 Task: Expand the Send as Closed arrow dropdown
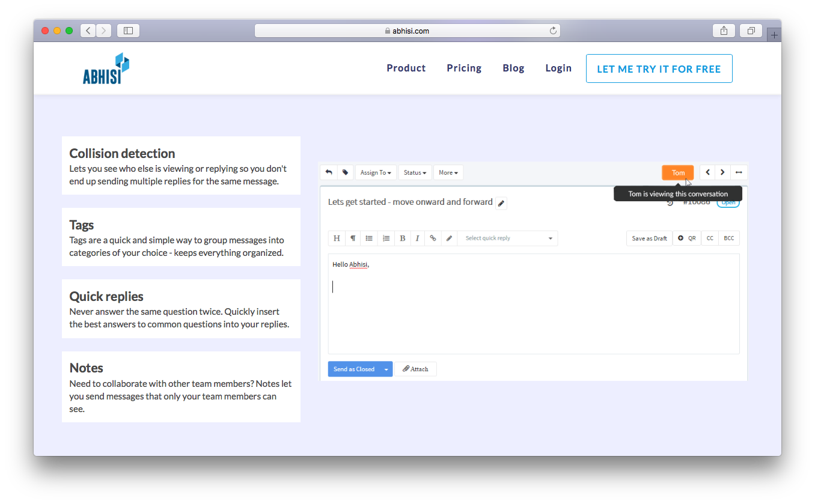point(386,369)
